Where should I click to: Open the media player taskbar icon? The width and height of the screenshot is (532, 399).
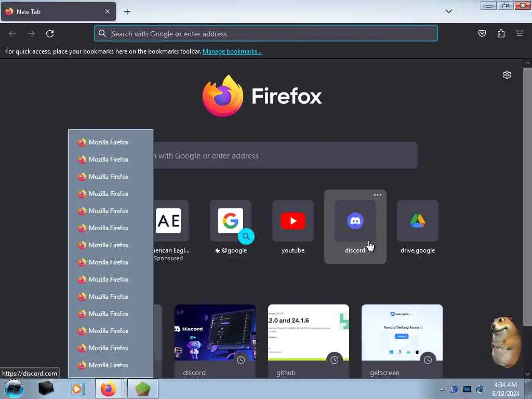tap(77, 389)
